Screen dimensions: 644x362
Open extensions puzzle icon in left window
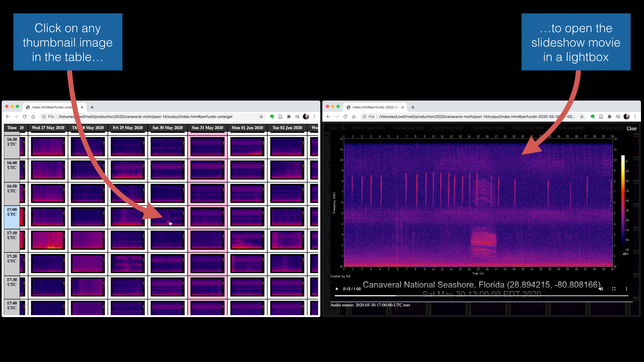pos(289,117)
